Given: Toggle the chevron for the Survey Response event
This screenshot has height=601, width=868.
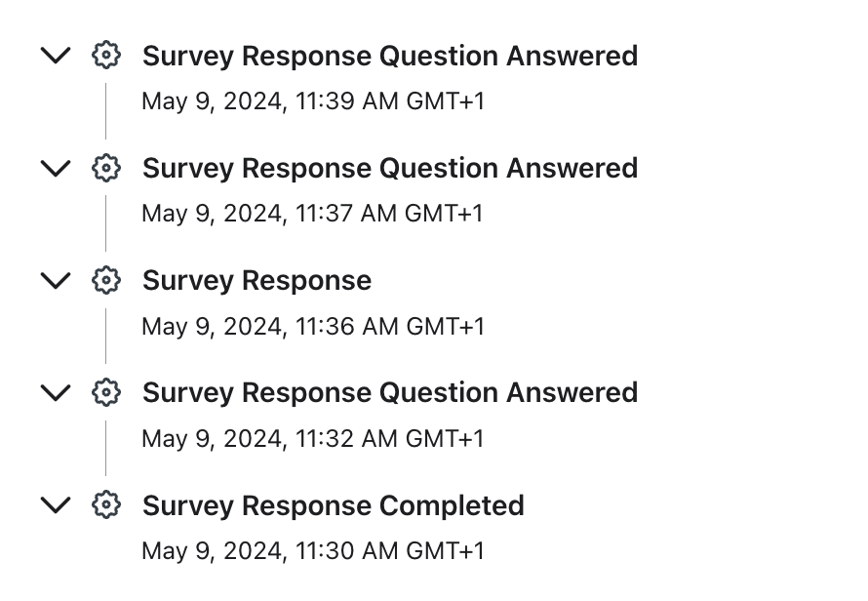Looking at the screenshot, I should tap(56, 280).
